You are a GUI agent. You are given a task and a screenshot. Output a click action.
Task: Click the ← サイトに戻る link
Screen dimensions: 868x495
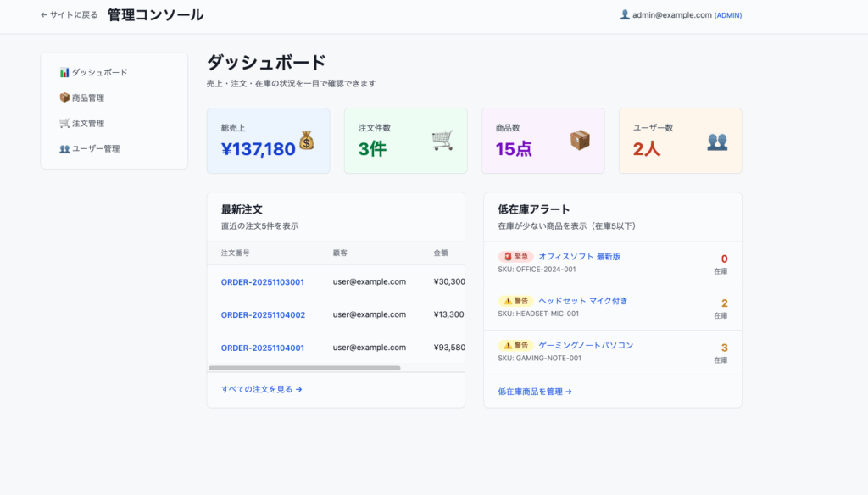(69, 15)
